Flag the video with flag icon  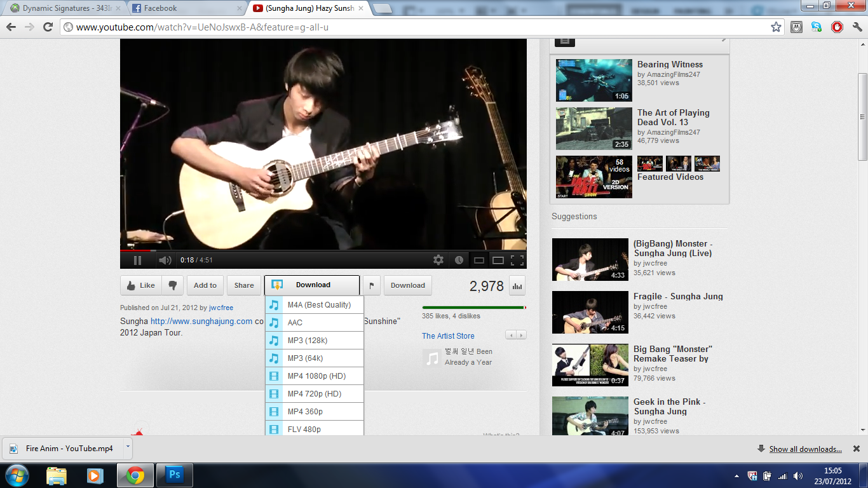[372, 285]
